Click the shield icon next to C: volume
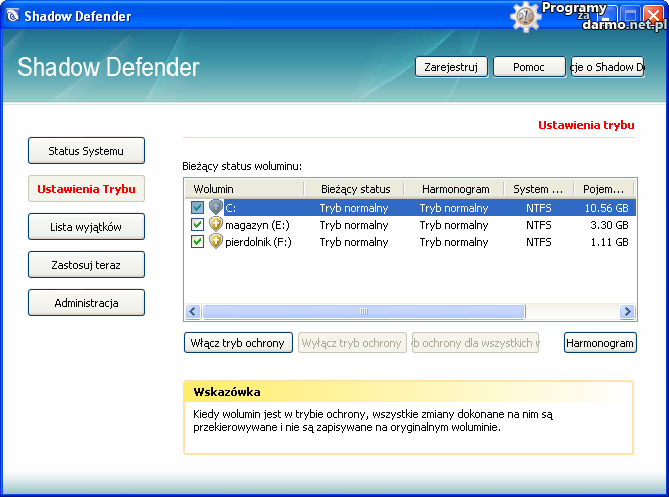The width and height of the screenshot is (669, 497). [x=215, y=208]
